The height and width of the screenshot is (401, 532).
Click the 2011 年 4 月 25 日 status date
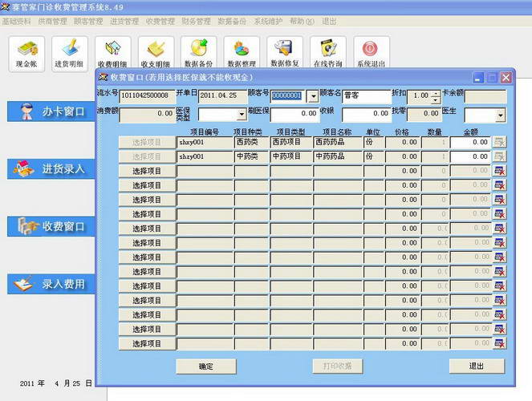(56, 383)
